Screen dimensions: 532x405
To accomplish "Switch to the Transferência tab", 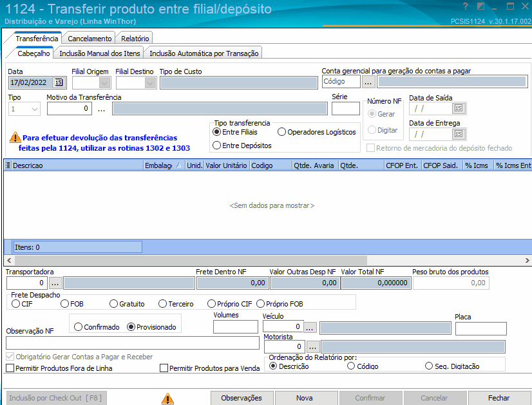I will [x=37, y=39].
